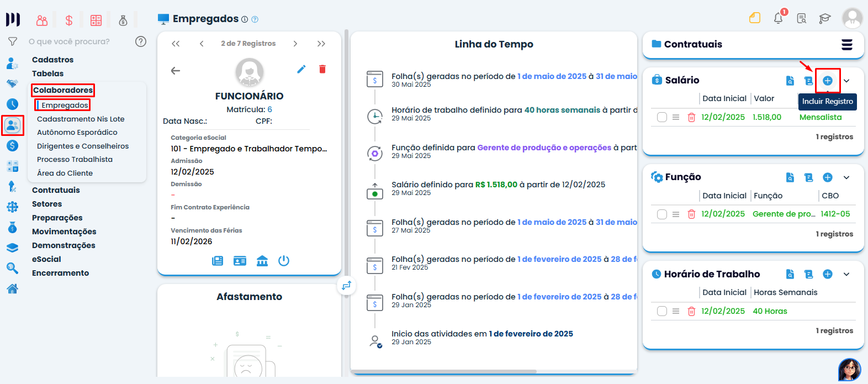Open Área do Cliente
This screenshot has width=868, height=384.
[65, 173]
